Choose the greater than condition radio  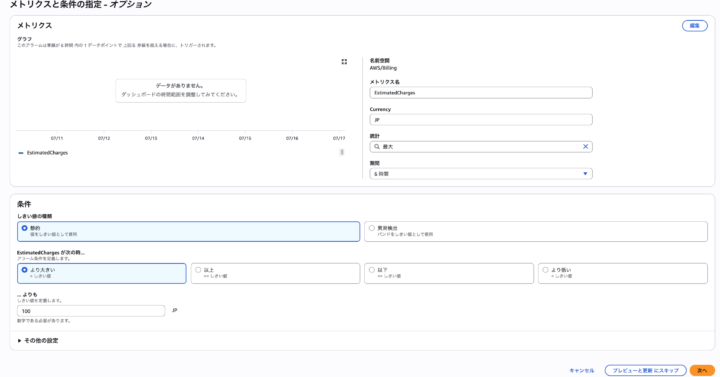(x=25, y=270)
